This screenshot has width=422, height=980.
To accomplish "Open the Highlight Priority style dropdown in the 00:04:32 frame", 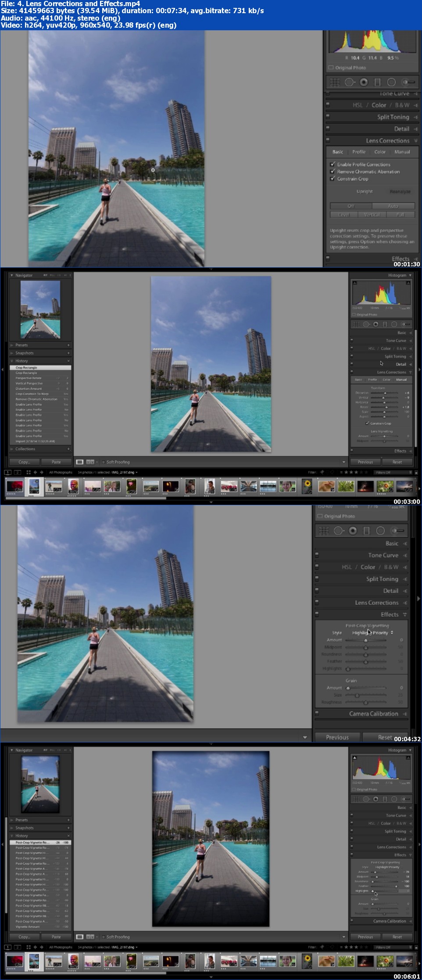I will click(x=372, y=632).
